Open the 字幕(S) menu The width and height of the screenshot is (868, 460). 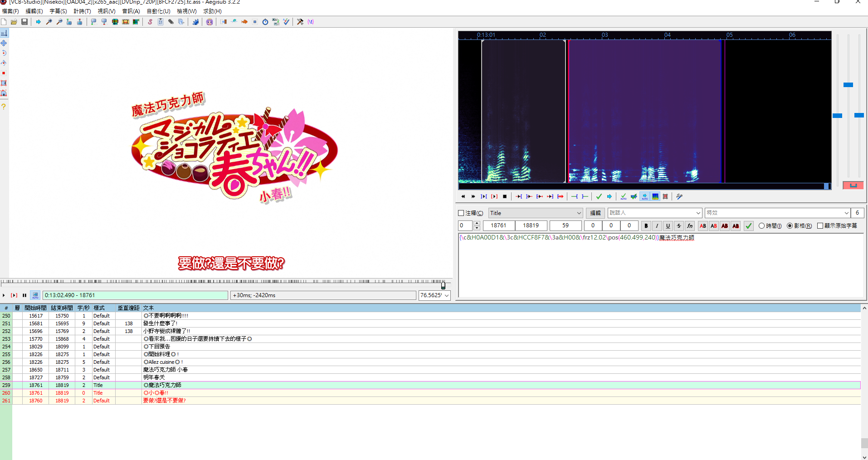point(58,11)
